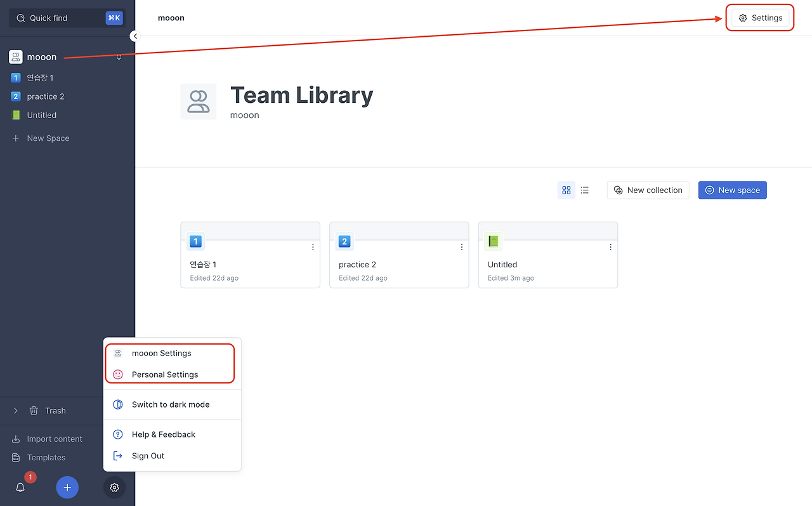Open Personal Settings from popup menu
Screen dimensions: 812x506
(172, 375)
